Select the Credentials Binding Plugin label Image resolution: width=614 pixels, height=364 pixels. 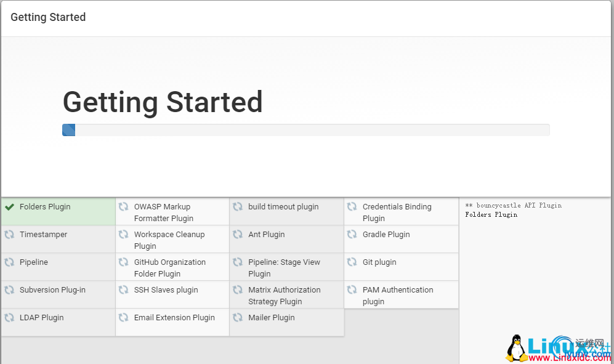pos(397,212)
